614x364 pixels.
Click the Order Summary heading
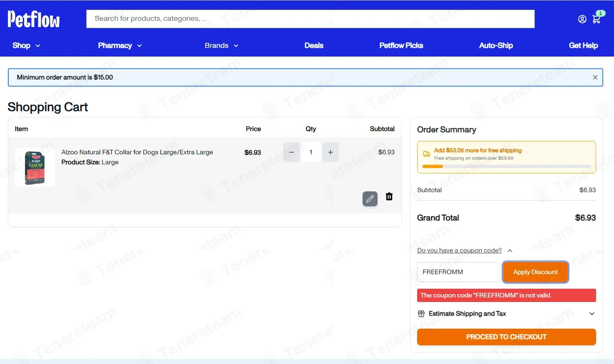tap(447, 130)
